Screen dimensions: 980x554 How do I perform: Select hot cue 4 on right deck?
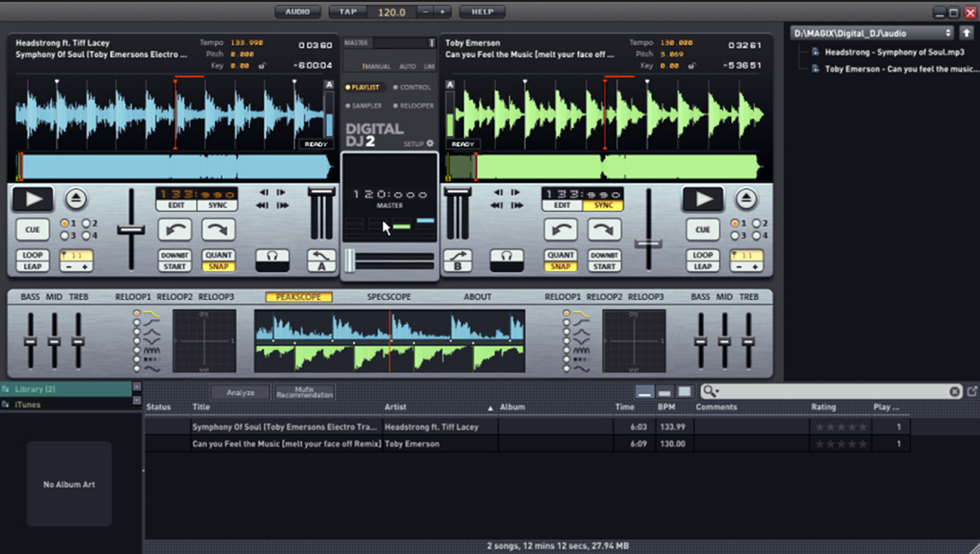pyautogui.click(x=756, y=235)
